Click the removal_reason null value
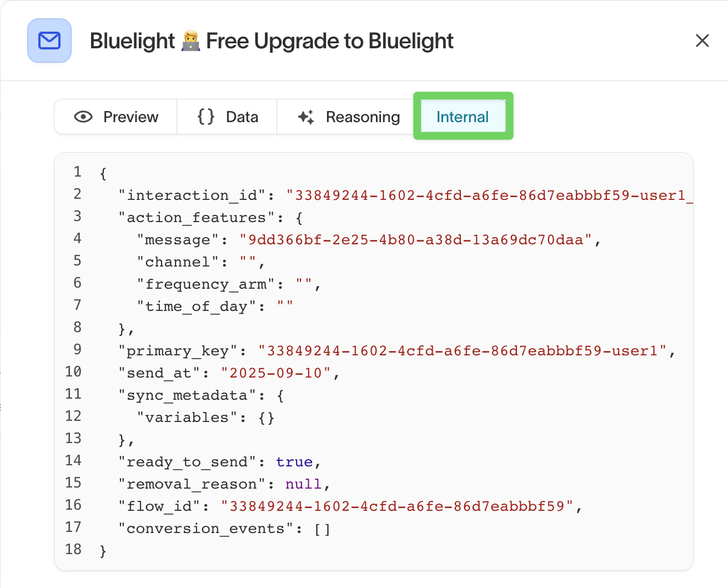This screenshot has width=728, height=588. (x=303, y=484)
